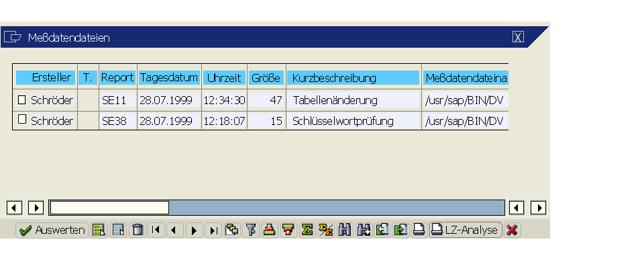Delete selected file with trash icon
The image size is (644, 254).
tap(138, 230)
